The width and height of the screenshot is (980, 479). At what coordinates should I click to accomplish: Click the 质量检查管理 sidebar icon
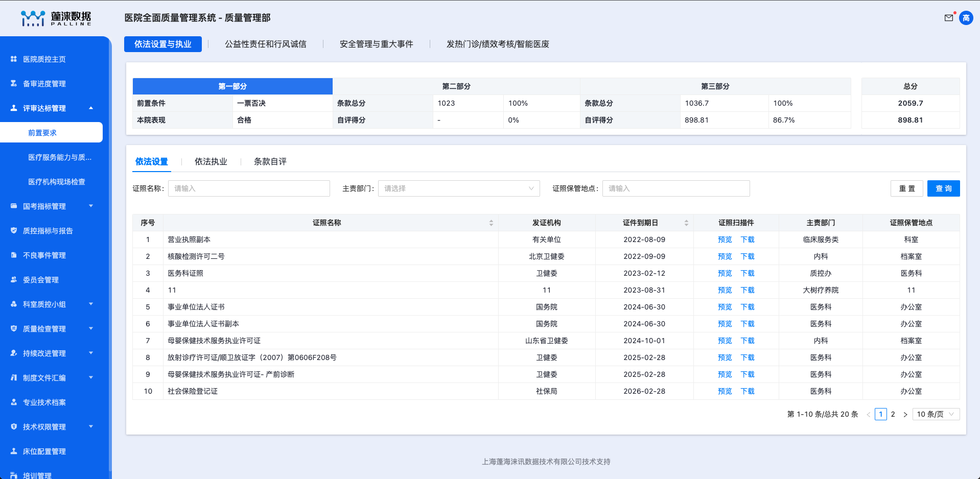pyautogui.click(x=14, y=328)
